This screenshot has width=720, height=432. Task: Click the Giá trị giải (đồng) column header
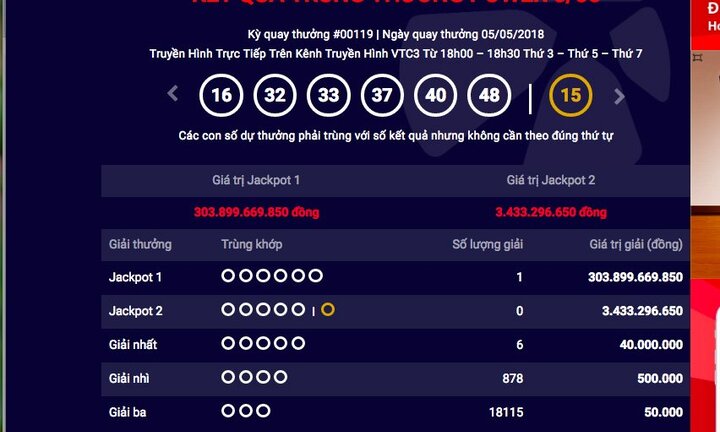click(x=636, y=244)
